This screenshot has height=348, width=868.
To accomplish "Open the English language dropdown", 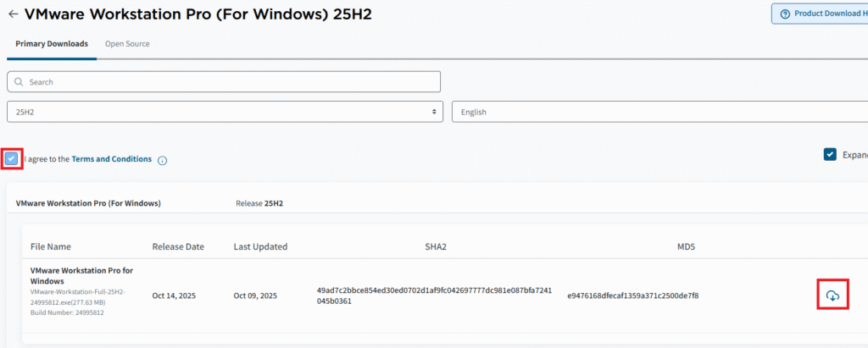I will coord(659,112).
